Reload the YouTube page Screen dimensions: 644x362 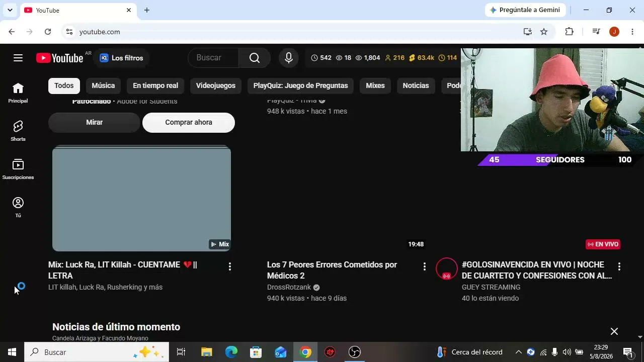click(48, 32)
